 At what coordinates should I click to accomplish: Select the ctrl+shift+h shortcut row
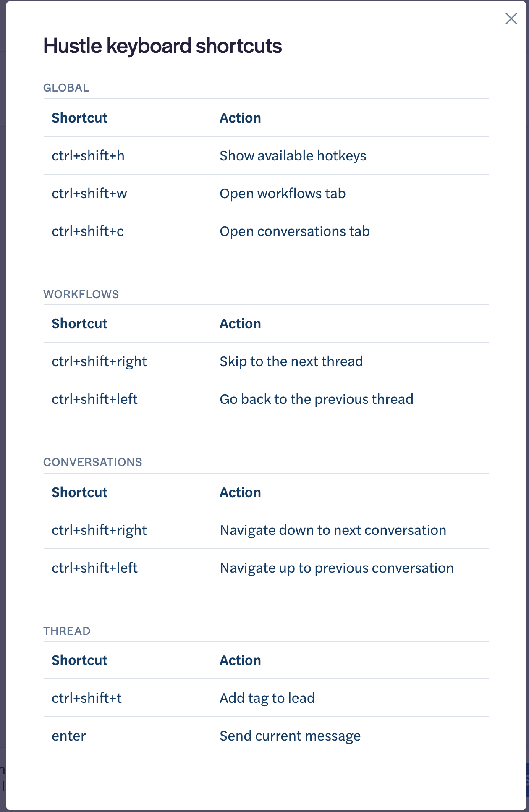pyautogui.click(x=266, y=156)
